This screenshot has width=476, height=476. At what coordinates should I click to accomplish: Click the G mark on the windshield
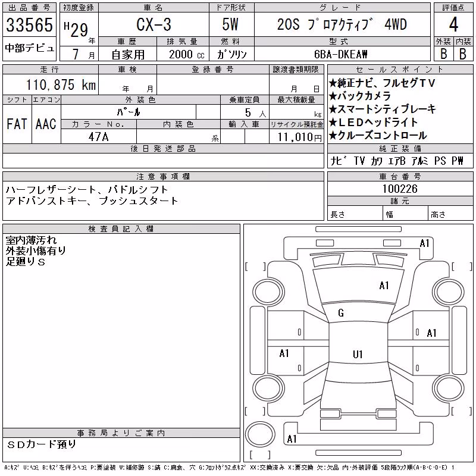(340, 313)
